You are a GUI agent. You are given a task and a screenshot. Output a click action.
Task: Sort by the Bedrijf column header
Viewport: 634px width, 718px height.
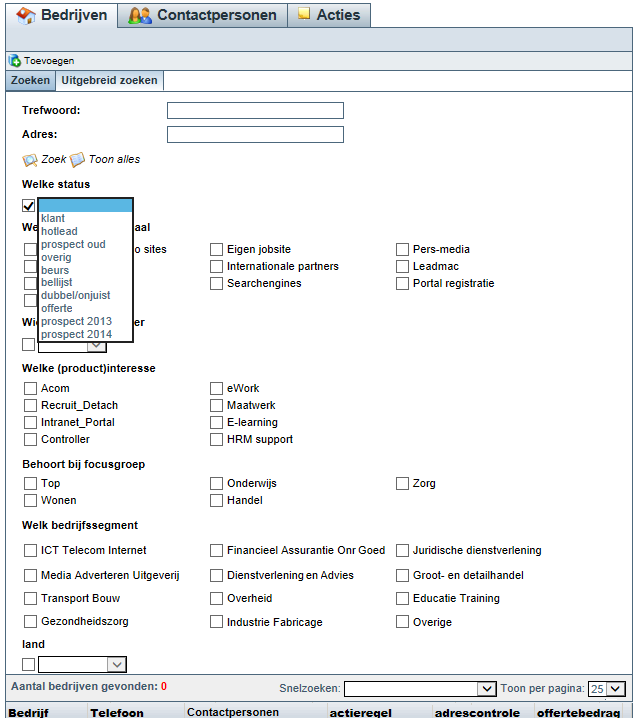click(28, 713)
